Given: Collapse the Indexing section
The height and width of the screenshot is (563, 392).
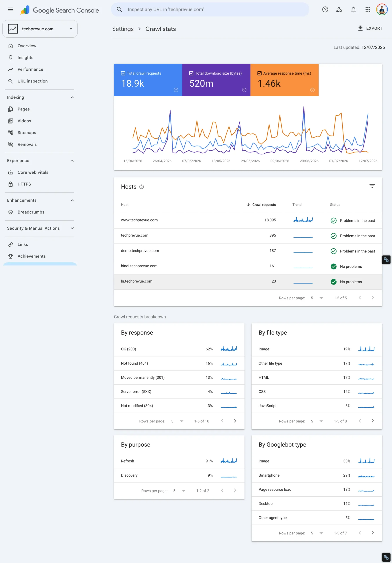Looking at the screenshot, I should [x=72, y=98].
